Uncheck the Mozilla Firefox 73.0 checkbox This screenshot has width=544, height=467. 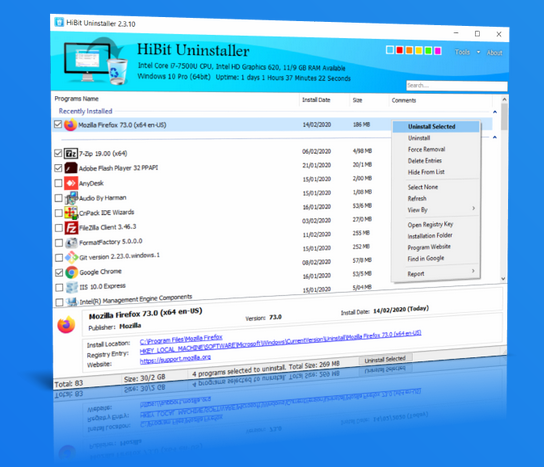(x=58, y=124)
